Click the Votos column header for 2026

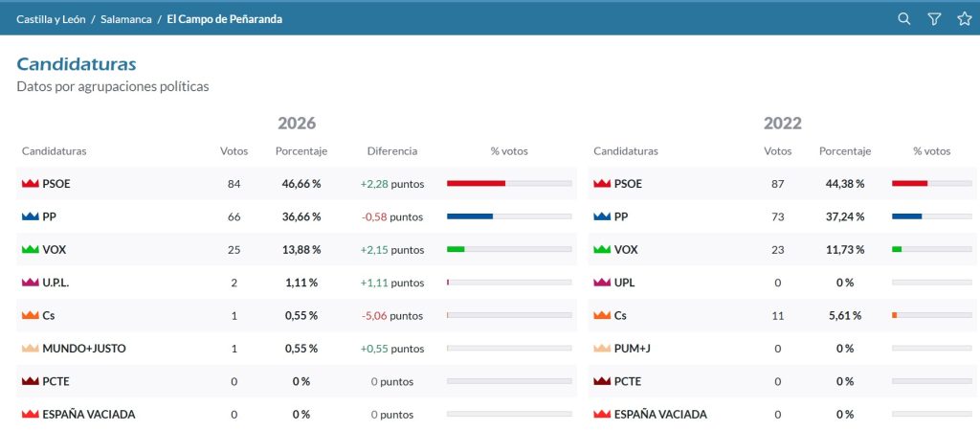(234, 150)
